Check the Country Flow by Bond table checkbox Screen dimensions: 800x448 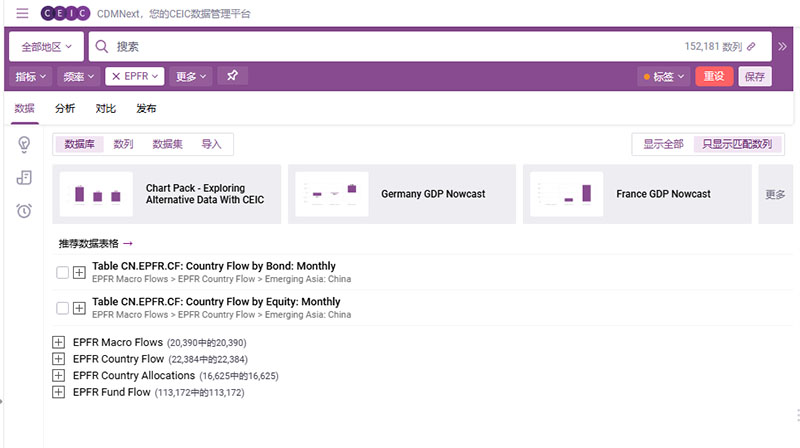click(x=63, y=272)
